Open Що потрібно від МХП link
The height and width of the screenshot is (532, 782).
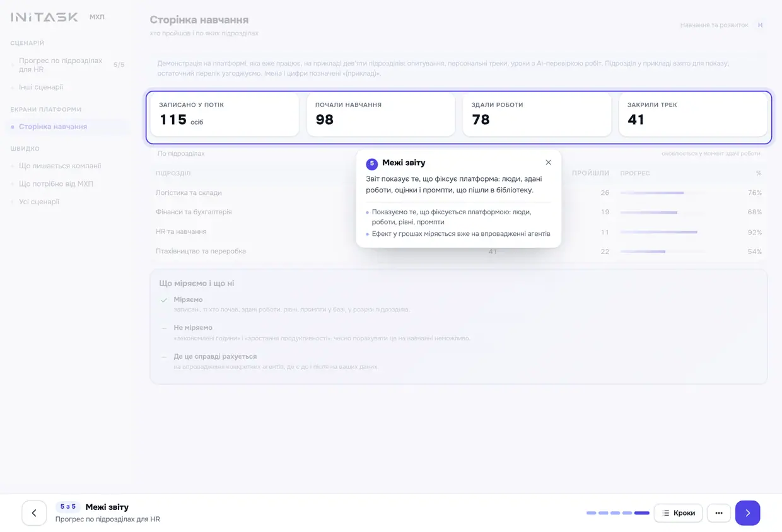[x=56, y=184]
